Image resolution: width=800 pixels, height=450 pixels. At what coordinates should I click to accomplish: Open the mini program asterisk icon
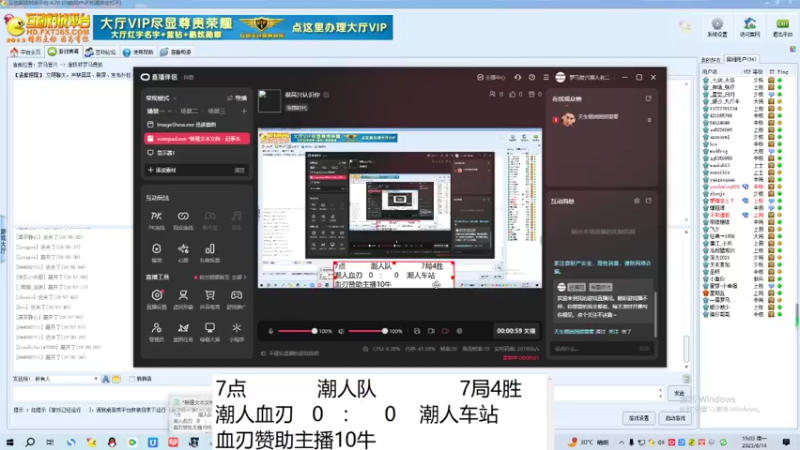click(236, 331)
